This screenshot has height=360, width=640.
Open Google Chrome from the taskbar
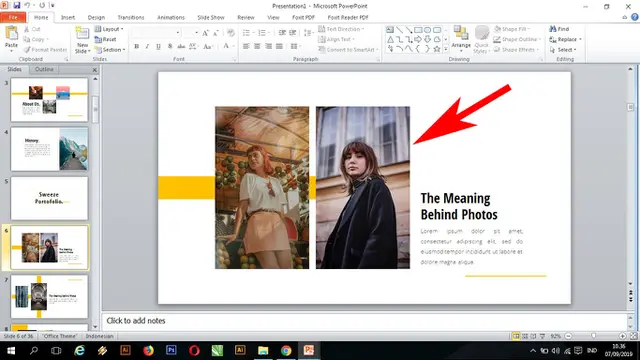coord(286,350)
